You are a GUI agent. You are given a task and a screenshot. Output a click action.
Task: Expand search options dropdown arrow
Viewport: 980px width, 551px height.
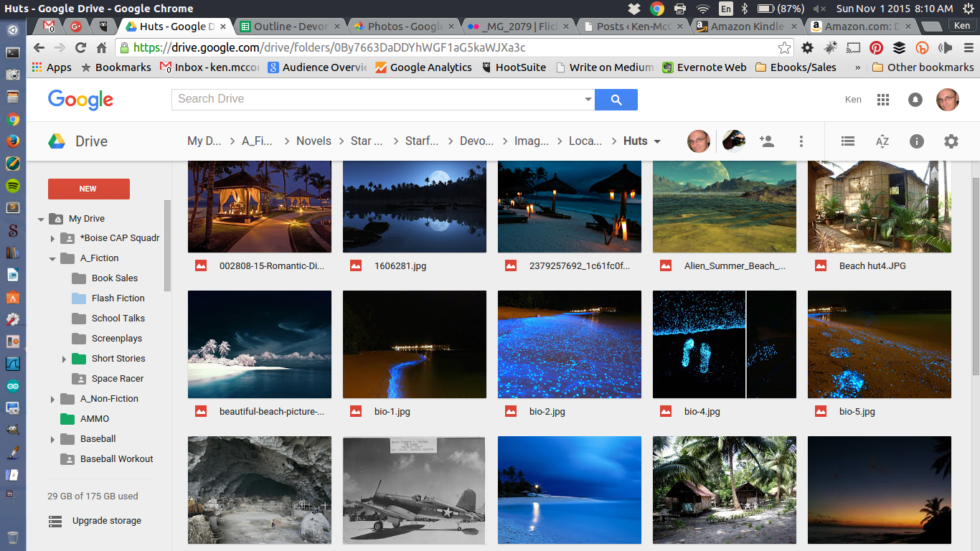(588, 100)
